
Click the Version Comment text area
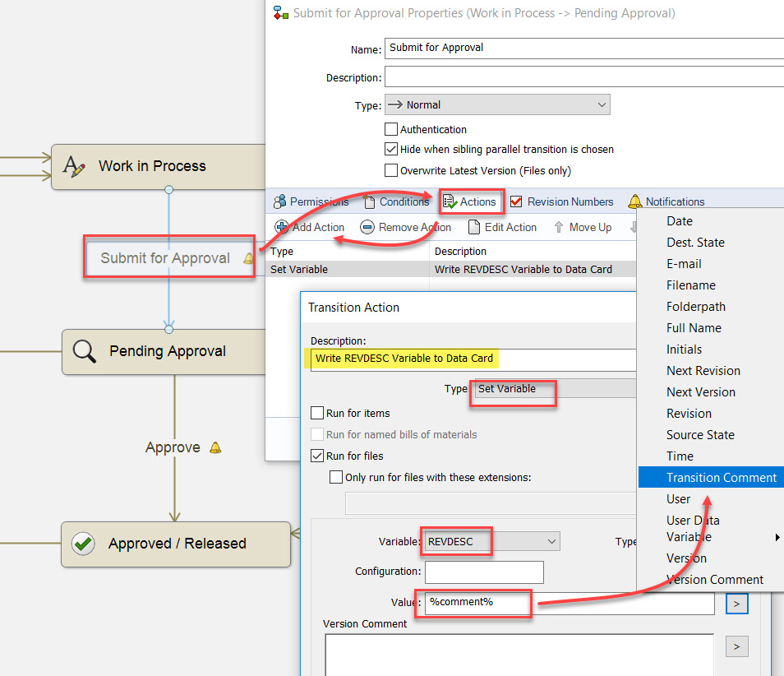click(x=518, y=654)
